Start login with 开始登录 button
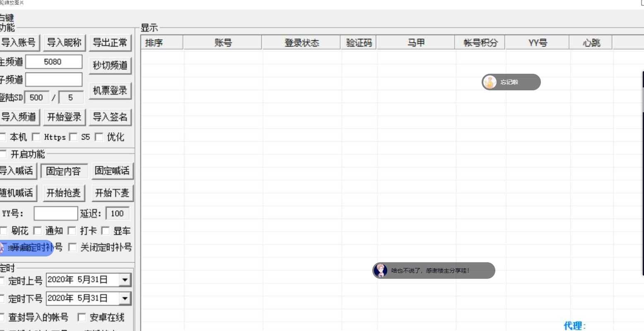 tap(64, 117)
